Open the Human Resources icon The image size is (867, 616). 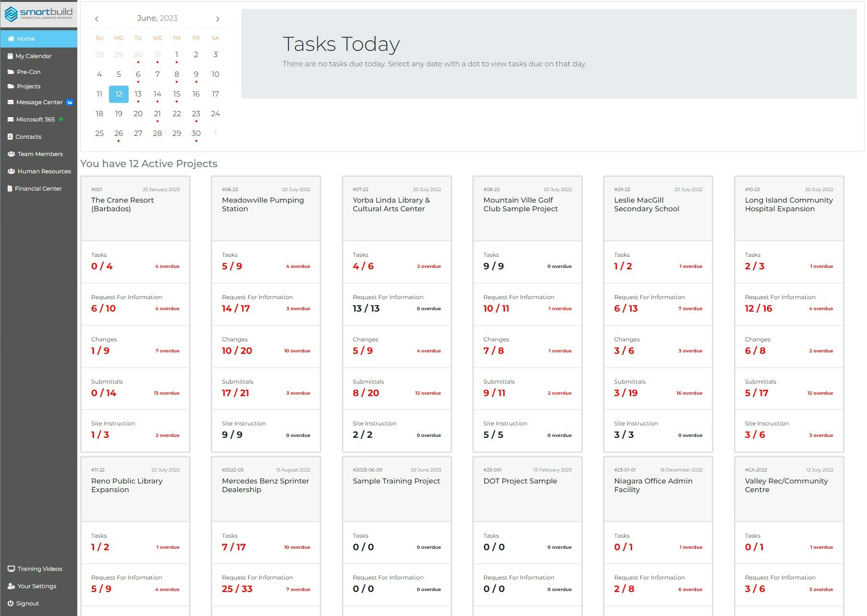point(10,171)
